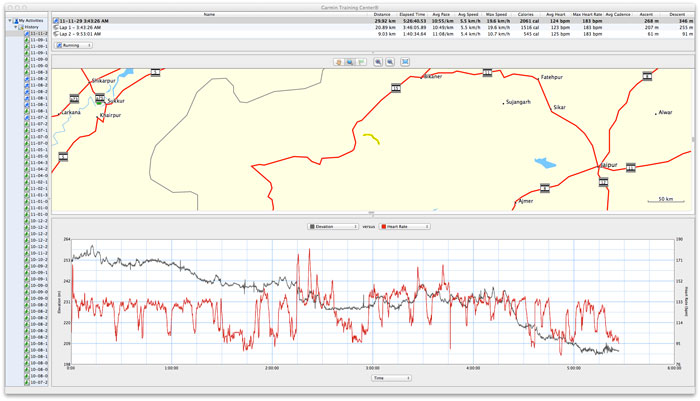Click the Max Heart Rate column header
This screenshot has height=401, width=700.
(588, 15)
